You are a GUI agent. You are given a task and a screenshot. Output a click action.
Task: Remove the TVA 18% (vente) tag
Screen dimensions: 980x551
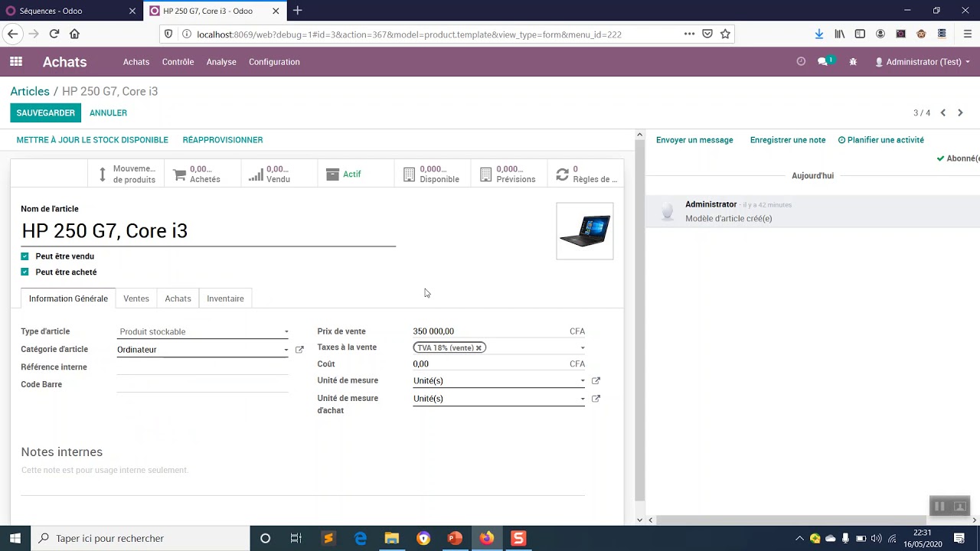479,347
